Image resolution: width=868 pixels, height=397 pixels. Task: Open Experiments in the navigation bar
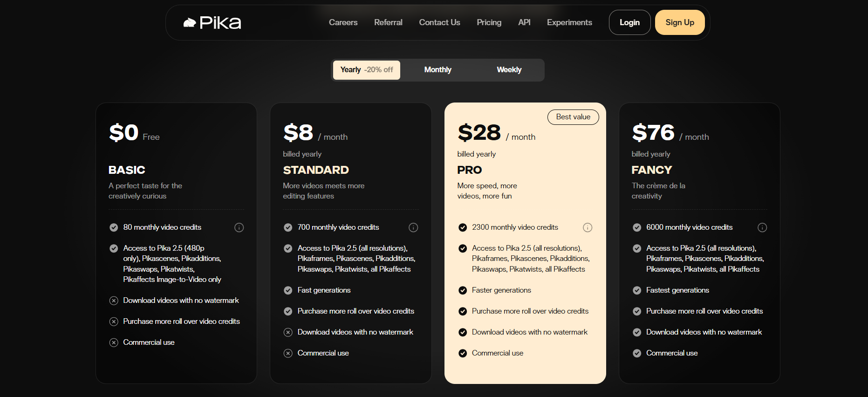coord(569,22)
